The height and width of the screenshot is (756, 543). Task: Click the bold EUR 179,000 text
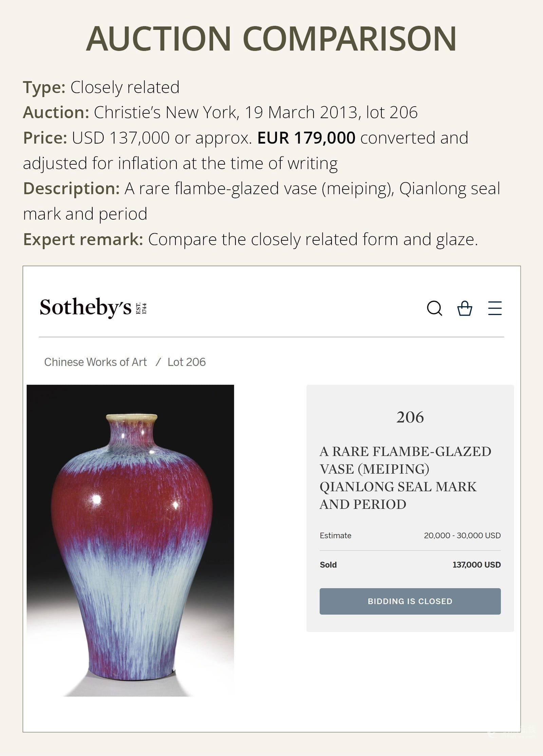306,138
